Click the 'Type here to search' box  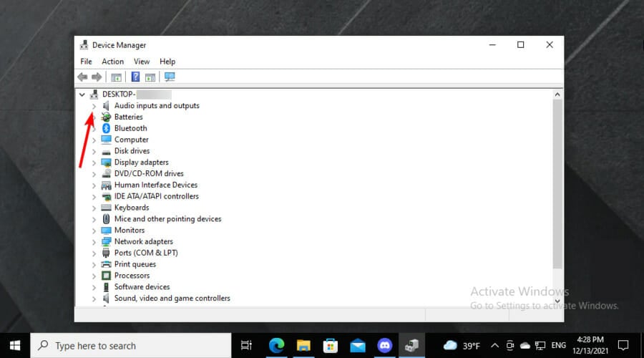click(x=131, y=346)
